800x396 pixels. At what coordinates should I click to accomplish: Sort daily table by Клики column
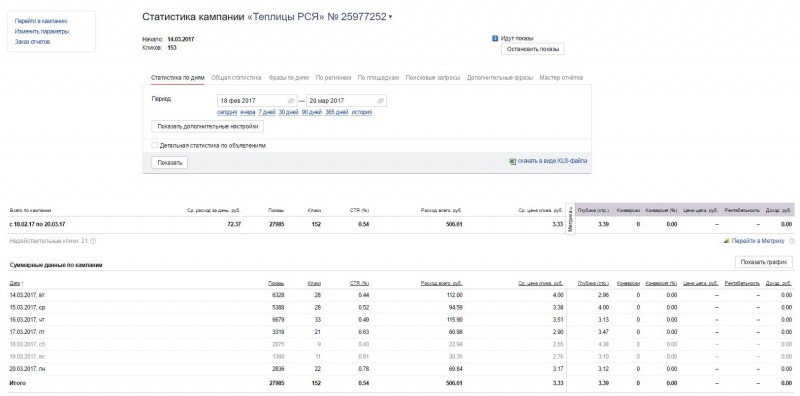314,283
